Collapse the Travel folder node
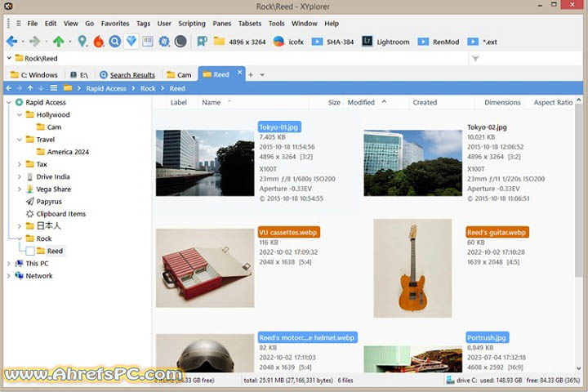Image resolution: width=588 pixels, height=392 pixels. (x=20, y=140)
